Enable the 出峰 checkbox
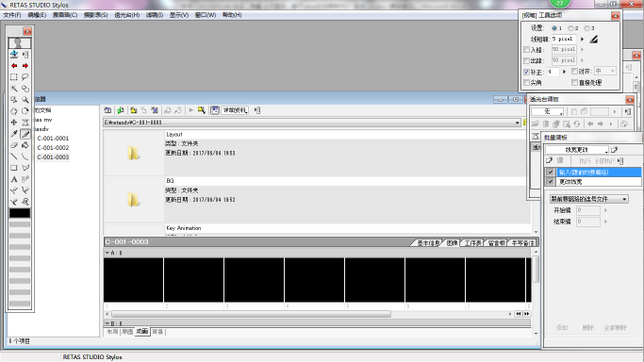 click(526, 60)
